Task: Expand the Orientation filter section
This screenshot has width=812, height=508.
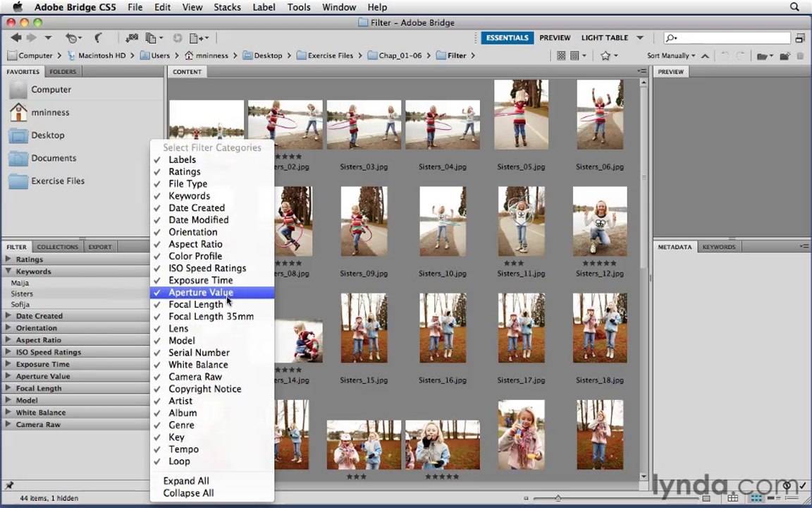Action: (x=8, y=327)
